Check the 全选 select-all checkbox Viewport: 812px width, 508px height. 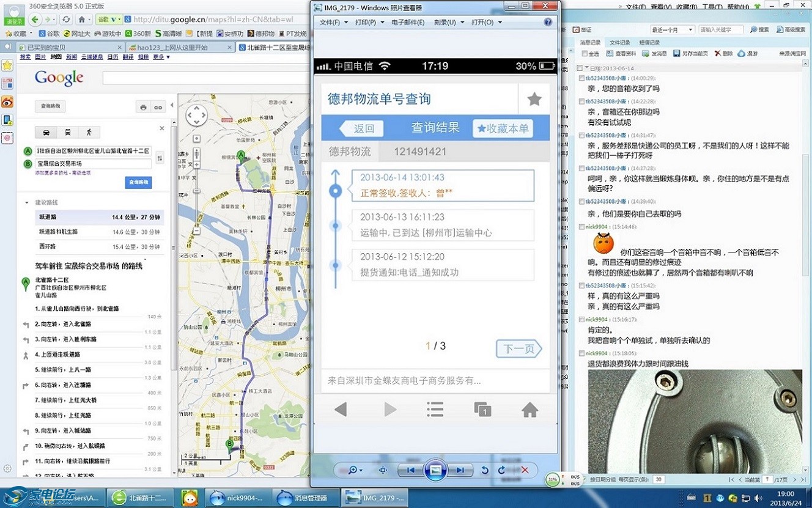tap(584, 54)
